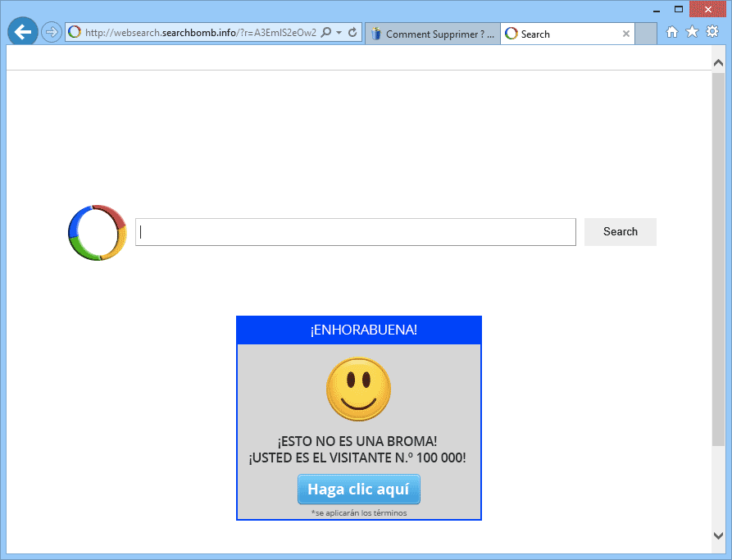Click the visitante N.º 100 000 text

point(357,458)
